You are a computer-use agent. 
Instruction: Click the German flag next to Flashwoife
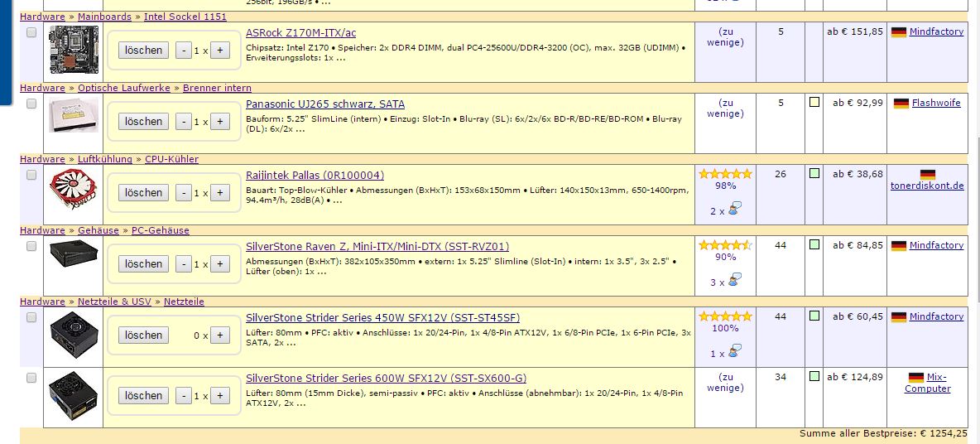point(901,104)
